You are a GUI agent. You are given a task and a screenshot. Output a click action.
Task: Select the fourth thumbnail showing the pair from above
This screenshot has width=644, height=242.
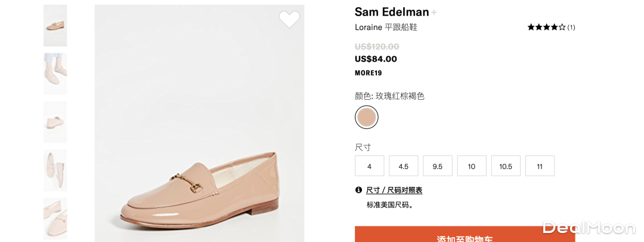tap(55, 170)
